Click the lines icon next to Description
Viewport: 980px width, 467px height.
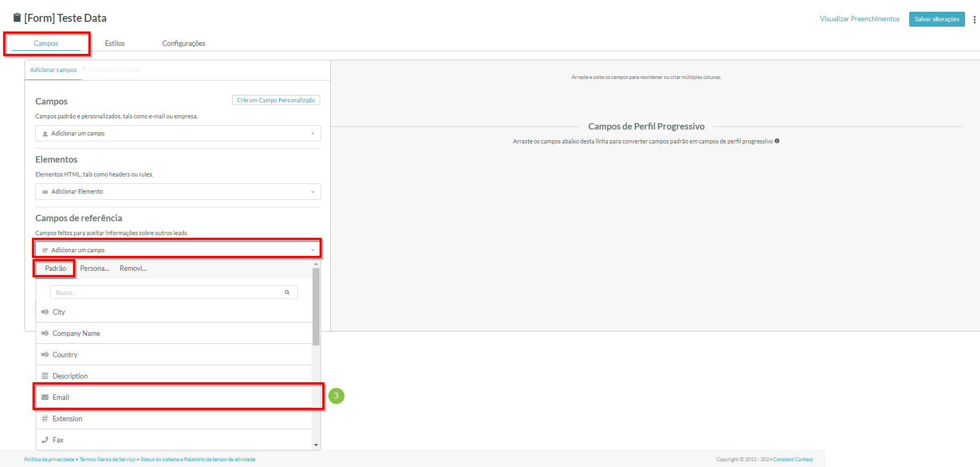coord(45,376)
